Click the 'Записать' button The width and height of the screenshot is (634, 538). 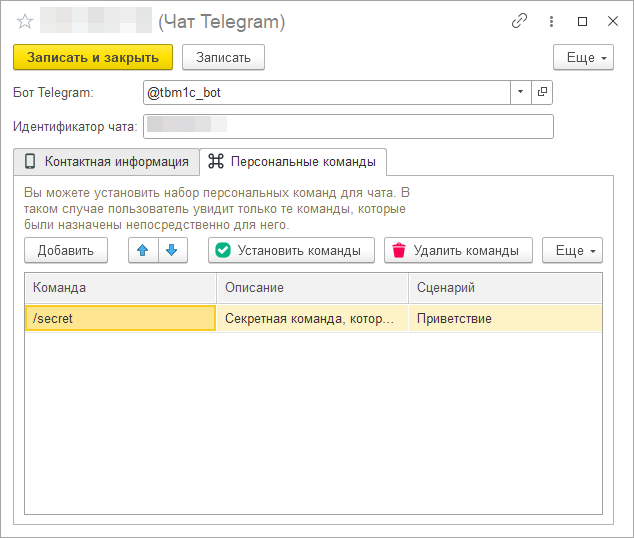(223, 57)
